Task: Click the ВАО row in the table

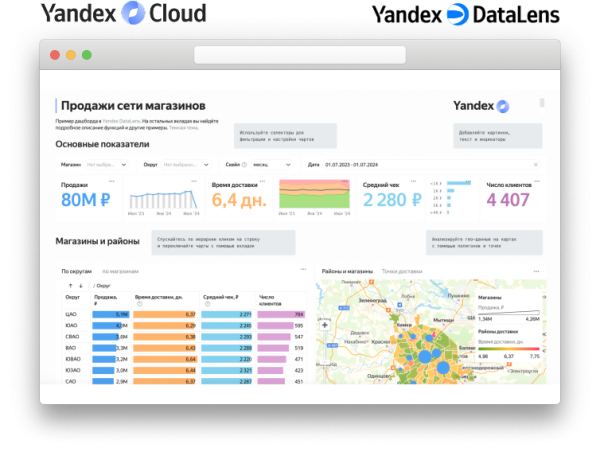Action: (184, 348)
